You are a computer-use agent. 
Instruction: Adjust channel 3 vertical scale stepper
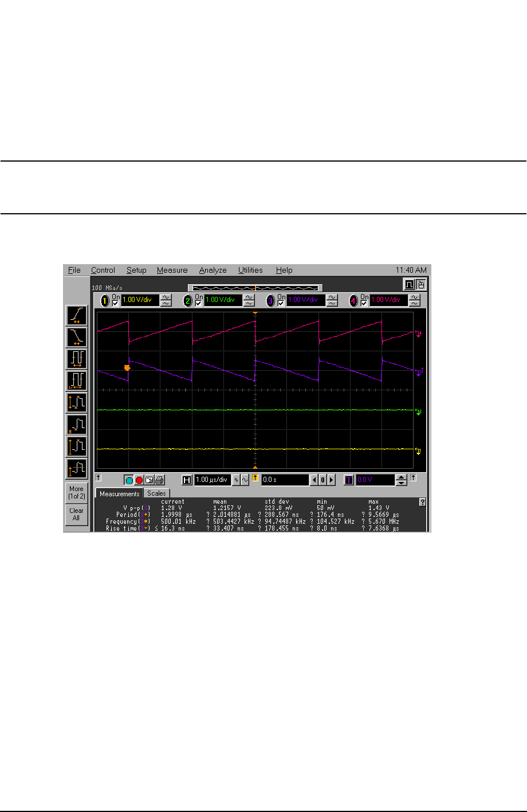pyautogui.click(x=332, y=300)
